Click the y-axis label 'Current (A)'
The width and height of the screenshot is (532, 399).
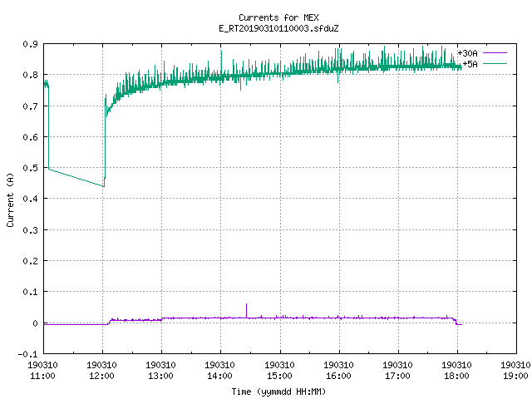[x=10, y=200]
